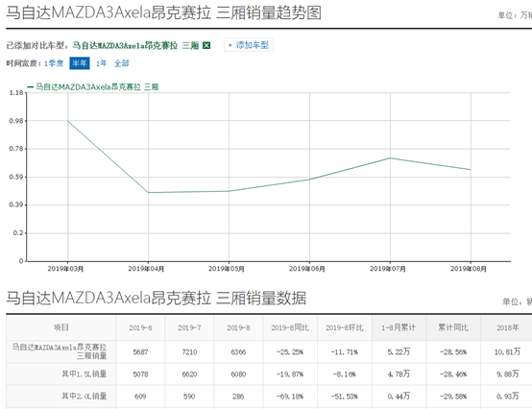
Task: Click the cell value 10.81万
Action: point(507,352)
